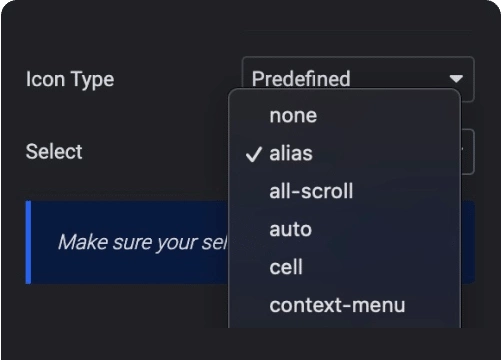The height and width of the screenshot is (360, 501).
Task: Pick all-scroll from the list
Action: 345,191
